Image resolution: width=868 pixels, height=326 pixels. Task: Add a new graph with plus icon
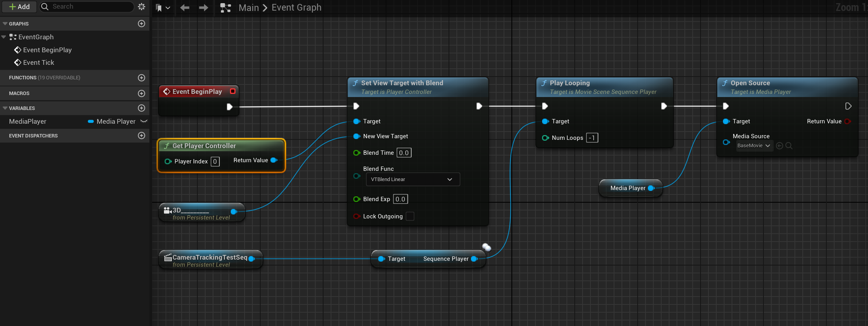(142, 24)
